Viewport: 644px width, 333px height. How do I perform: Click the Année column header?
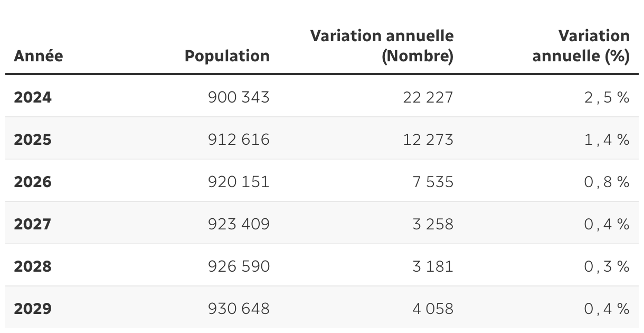[38, 56]
